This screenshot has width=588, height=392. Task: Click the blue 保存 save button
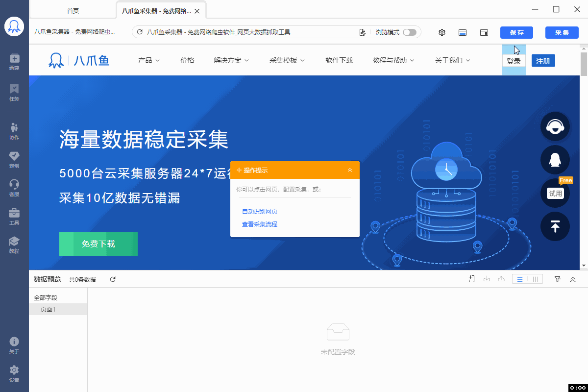516,32
